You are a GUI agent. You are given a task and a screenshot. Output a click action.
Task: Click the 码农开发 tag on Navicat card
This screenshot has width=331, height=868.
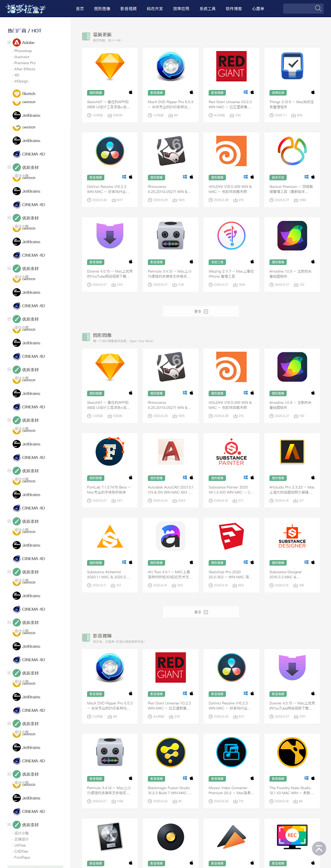click(278, 177)
